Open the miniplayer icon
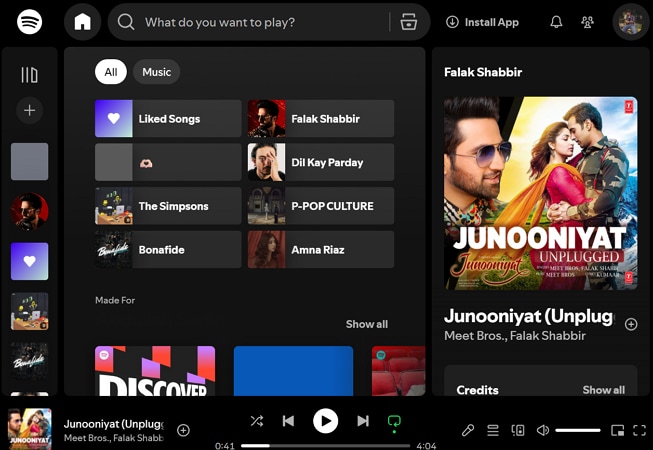This screenshot has height=450, width=653. [x=618, y=430]
